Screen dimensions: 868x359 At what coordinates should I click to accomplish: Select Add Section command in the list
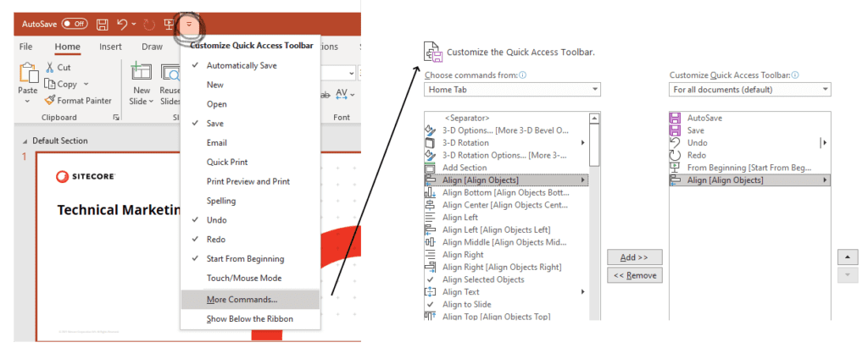[506, 168]
